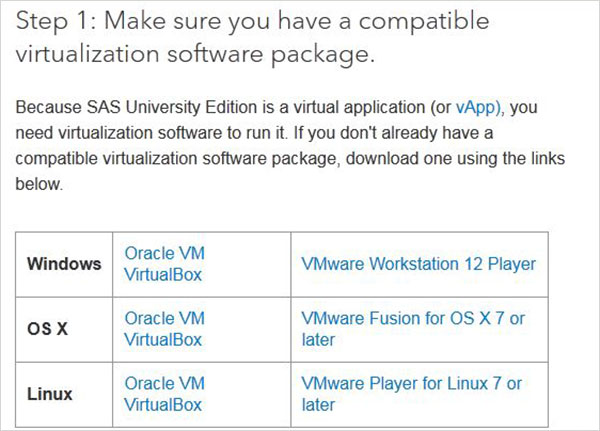Select the Windows row header cell
Screen dimensions: 600x431
(x=64, y=264)
